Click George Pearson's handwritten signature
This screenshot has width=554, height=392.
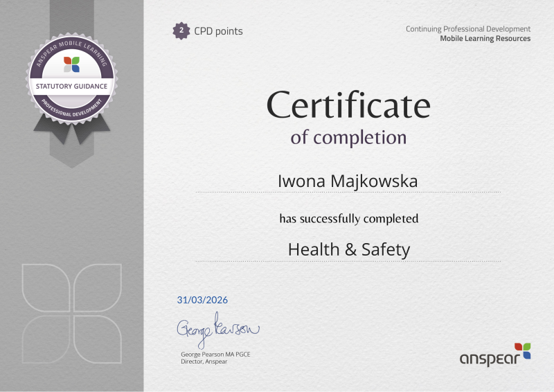(217, 330)
